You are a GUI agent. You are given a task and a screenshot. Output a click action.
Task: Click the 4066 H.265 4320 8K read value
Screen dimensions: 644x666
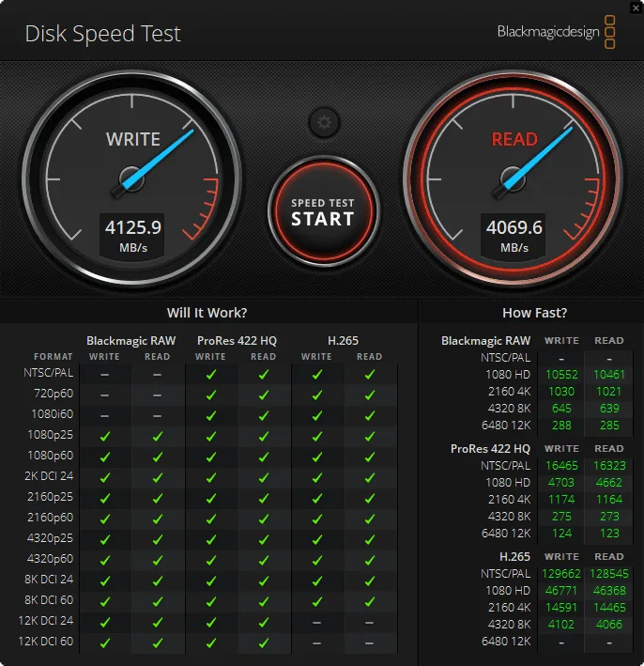609,625
